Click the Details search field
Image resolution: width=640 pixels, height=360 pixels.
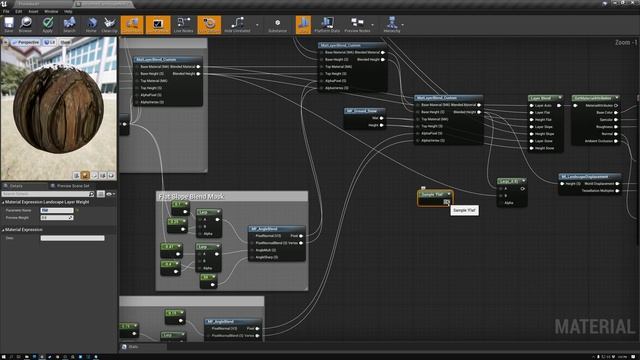48,194
